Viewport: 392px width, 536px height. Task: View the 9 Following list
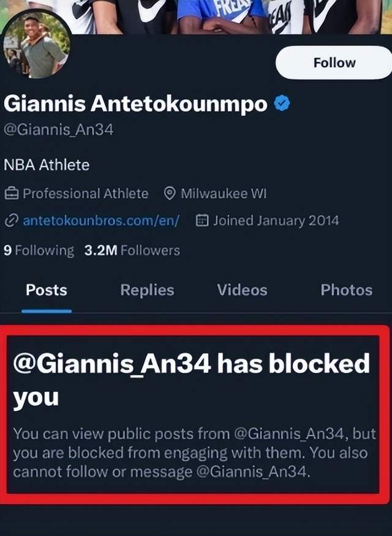point(39,250)
